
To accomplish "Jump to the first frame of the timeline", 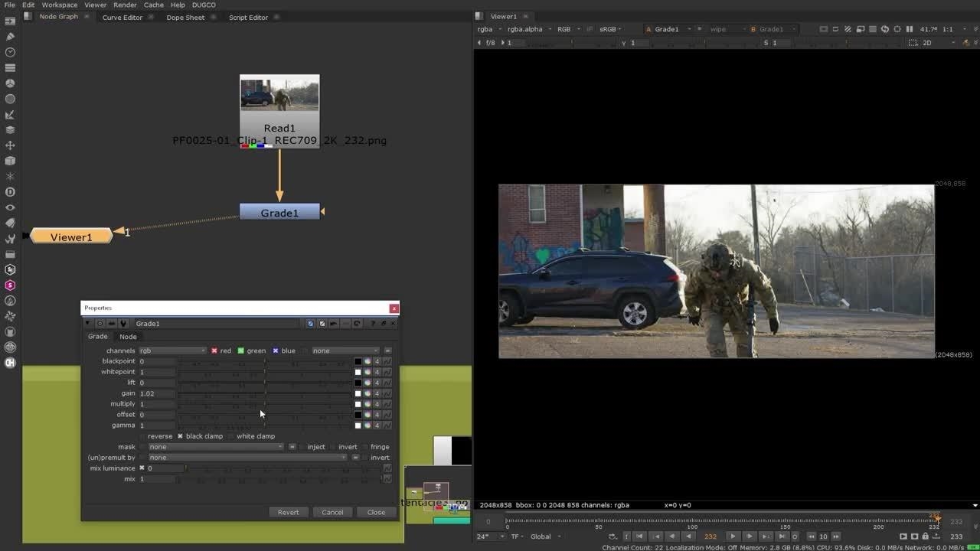I will (640, 536).
